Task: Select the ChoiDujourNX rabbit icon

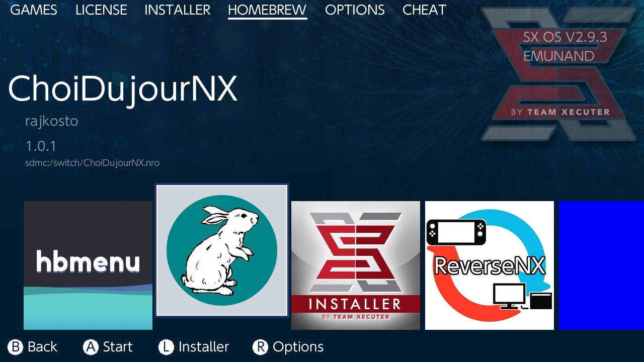Action: (222, 250)
